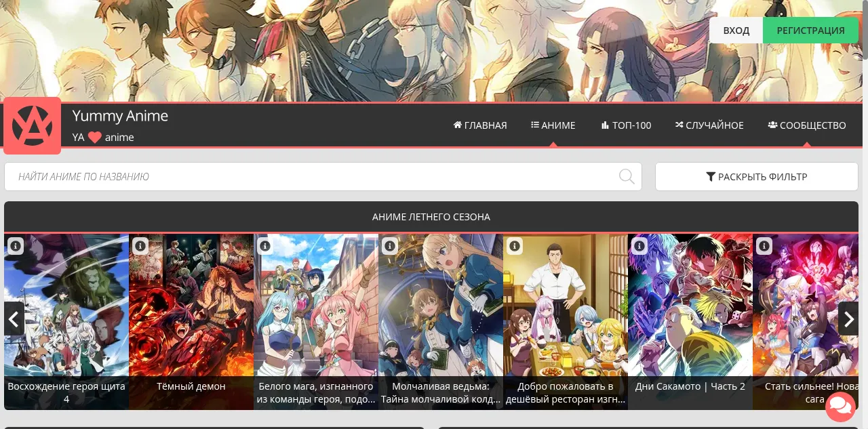Click the Yummy Anime site title

[120, 116]
